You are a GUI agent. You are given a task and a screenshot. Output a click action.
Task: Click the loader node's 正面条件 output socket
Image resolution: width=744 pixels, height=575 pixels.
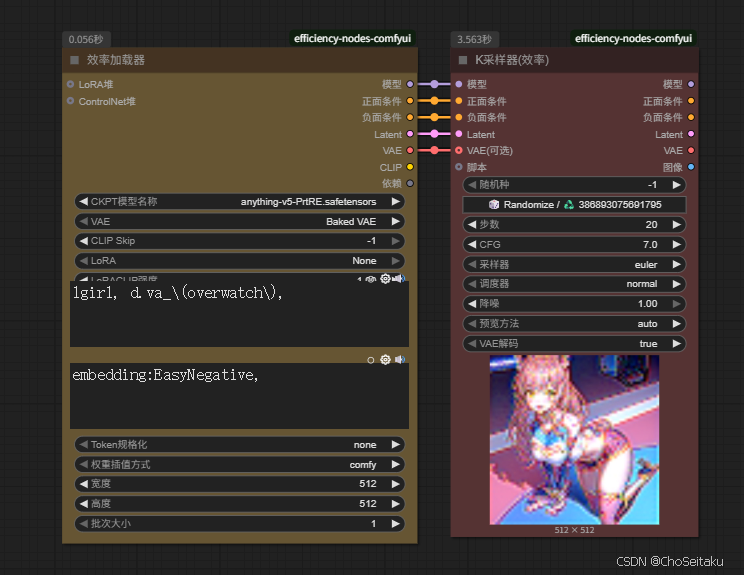tap(410, 101)
